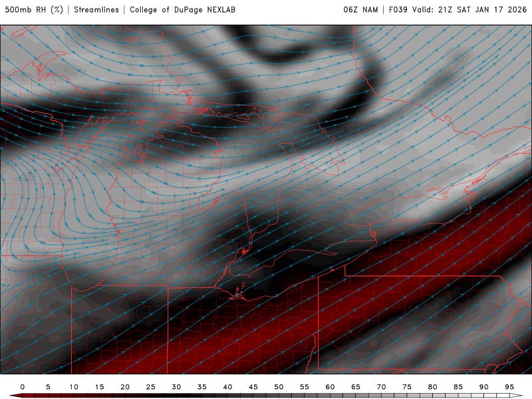Click the colorbar label "40"
The width and height of the screenshot is (532, 399).
pyautogui.click(x=227, y=387)
